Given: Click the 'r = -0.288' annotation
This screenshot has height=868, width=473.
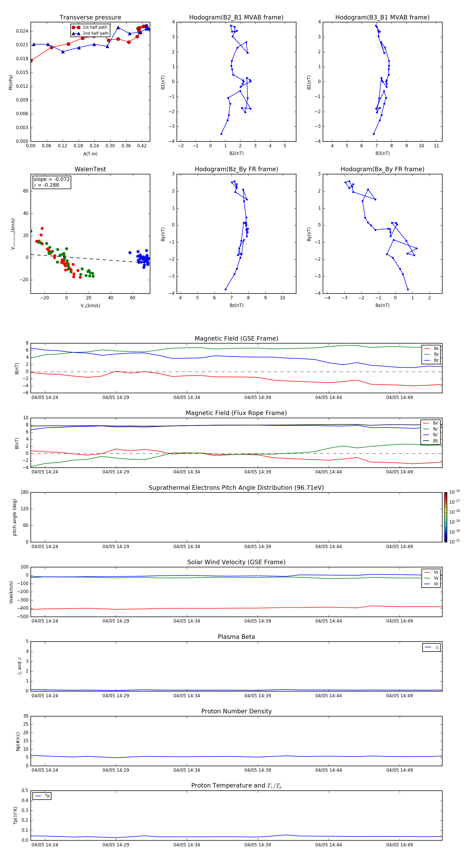Looking at the screenshot, I should pyautogui.click(x=47, y=185).
